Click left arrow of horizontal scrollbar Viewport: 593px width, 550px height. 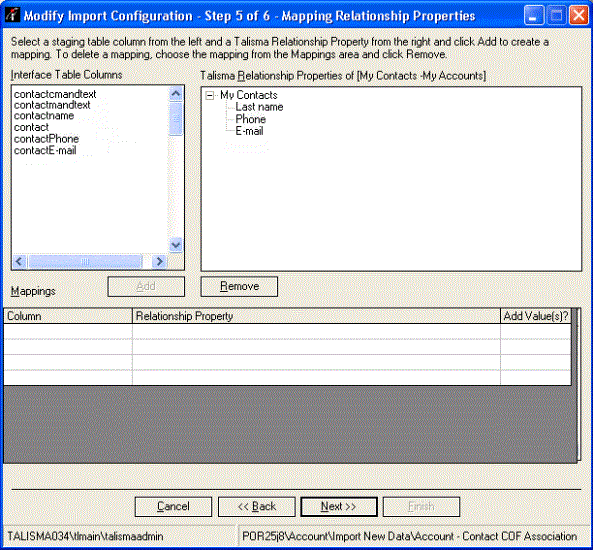point(20,261)
